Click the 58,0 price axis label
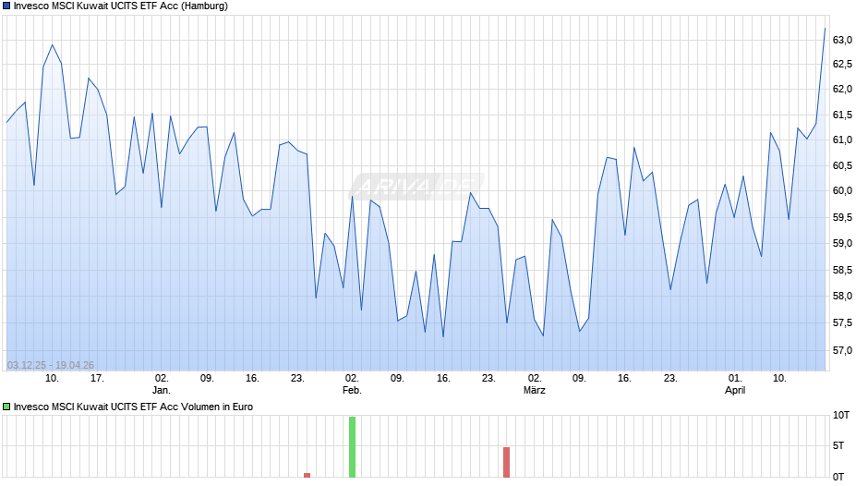The image size is (868, 486). (x=842, y=296)
